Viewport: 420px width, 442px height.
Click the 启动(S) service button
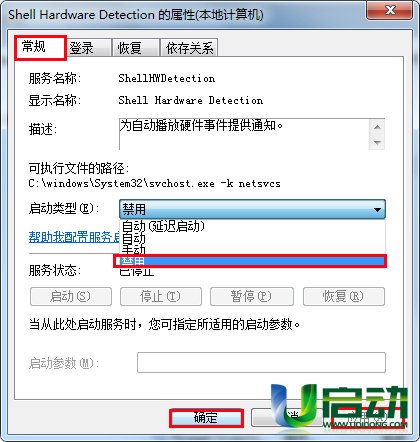tap(71, 296)
